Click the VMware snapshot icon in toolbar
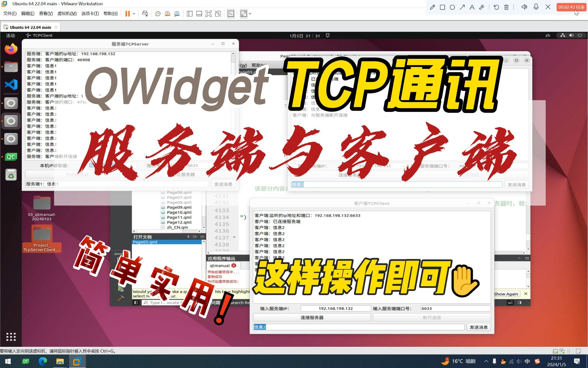Image resolution: width=588 pixels, height=368 pixels. 157,14
